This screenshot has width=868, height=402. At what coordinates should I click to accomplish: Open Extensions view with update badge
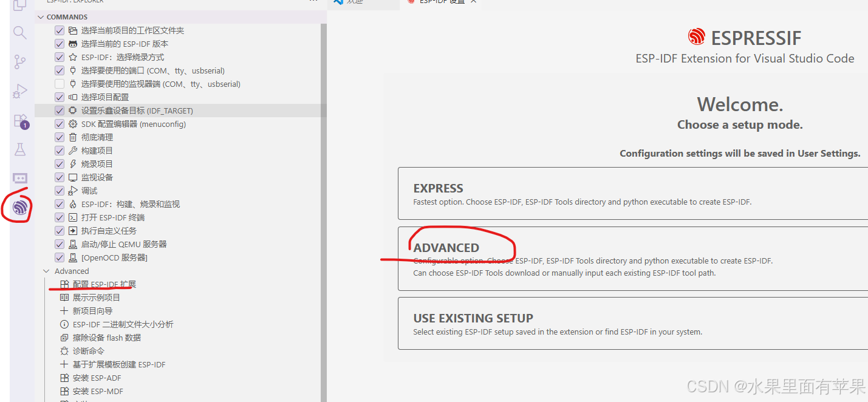pos(21,120)
